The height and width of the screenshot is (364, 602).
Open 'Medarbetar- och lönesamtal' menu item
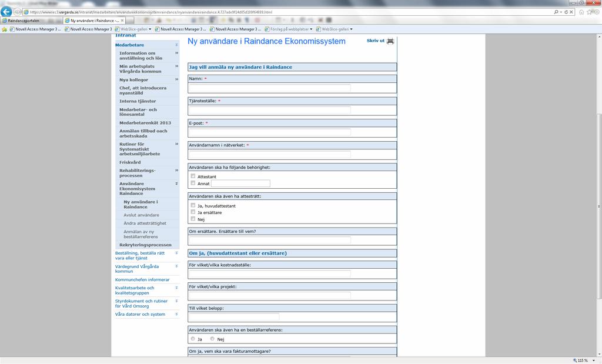click(138, 112)
